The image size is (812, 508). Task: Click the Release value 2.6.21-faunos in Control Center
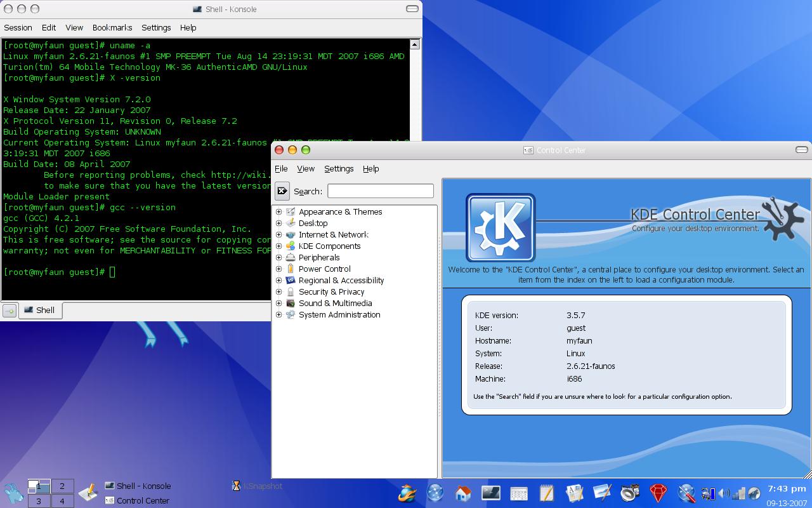[591, 366]
